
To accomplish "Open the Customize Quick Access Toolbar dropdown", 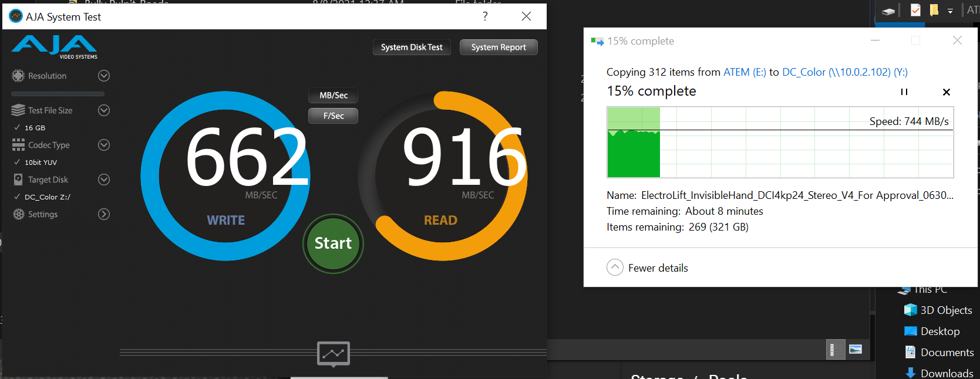I will (x=950, y=11).
